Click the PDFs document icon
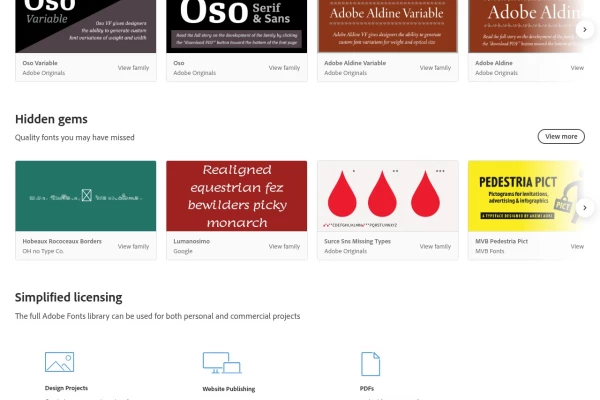Image resolution: width=600 pixels, height=400 pixels. [x=370, y=364]
